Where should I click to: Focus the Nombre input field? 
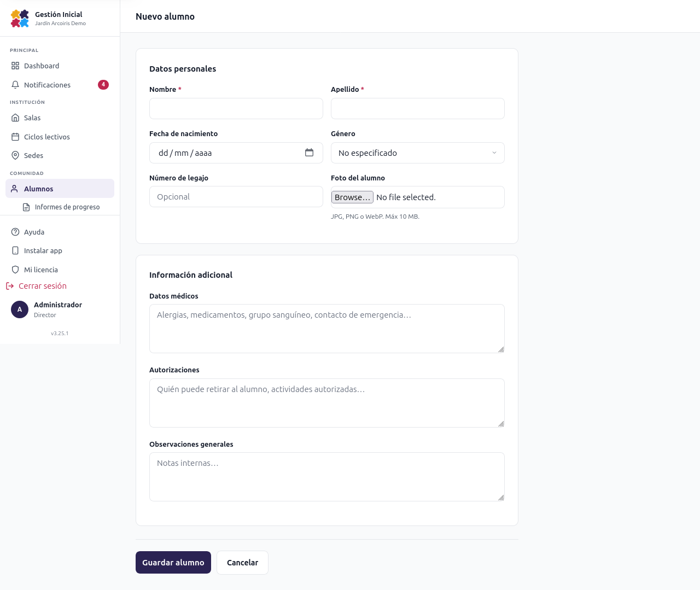click(x=236, y=108)
